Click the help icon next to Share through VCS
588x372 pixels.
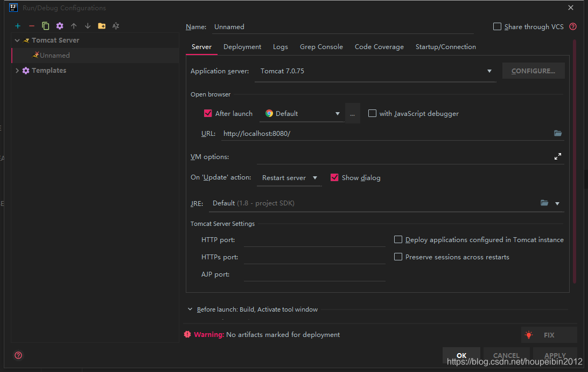tap(572, 26)
